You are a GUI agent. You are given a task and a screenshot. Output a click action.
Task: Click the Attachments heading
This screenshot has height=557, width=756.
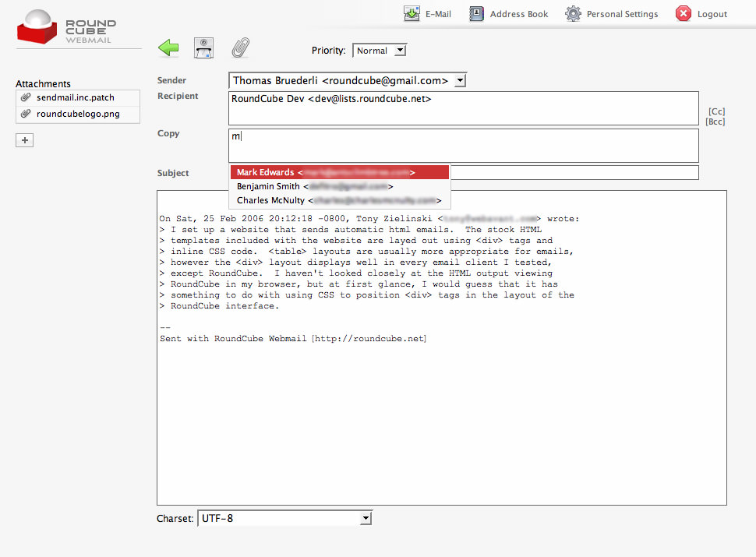tap(43, 84)
